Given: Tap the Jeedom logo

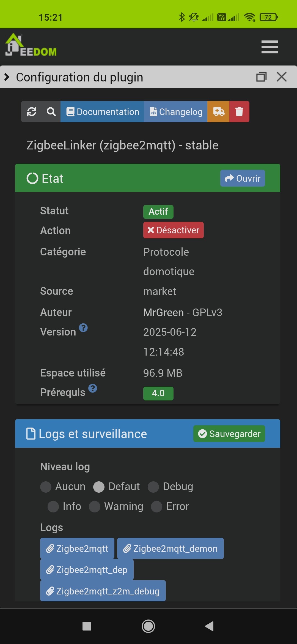Looking at the screenshot, I should pos(31,45).
